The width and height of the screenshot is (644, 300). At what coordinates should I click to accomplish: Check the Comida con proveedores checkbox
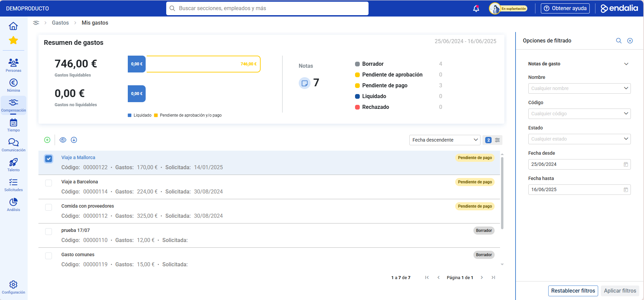click(49, 207)
